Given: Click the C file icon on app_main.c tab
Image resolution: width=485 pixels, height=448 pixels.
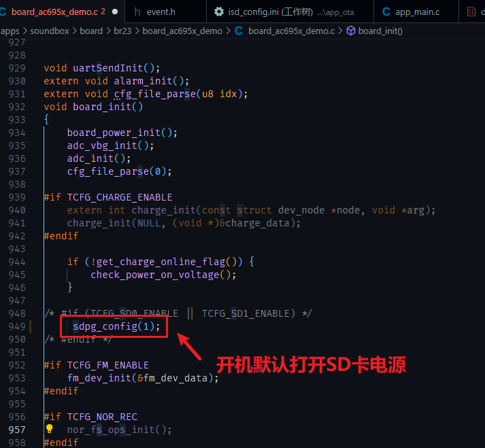Looking at the screenshot, I should point(386,12).
